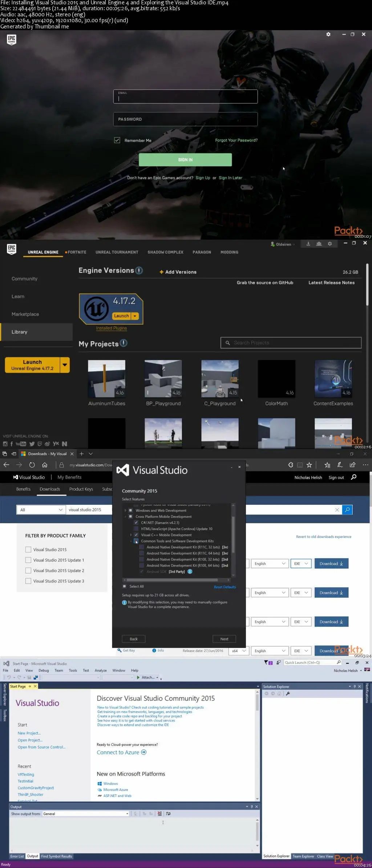The image size is (372, 868).
Task: Open Marketplace in launcher sidebar
Action: point(25,314)
